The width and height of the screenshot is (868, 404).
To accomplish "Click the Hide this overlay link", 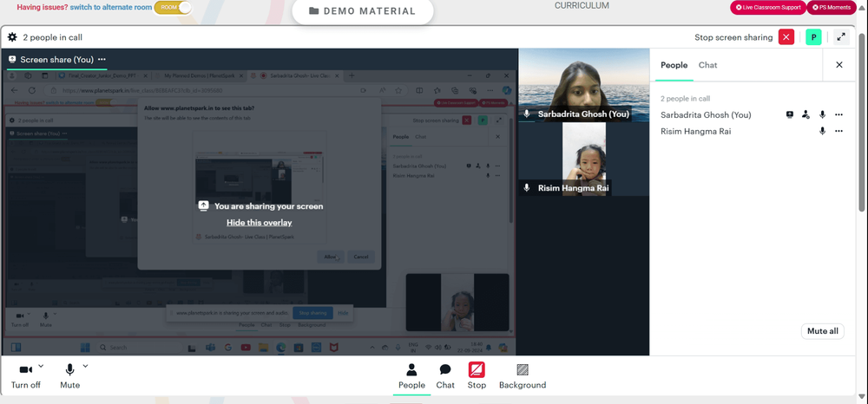I will coord(259,223).
